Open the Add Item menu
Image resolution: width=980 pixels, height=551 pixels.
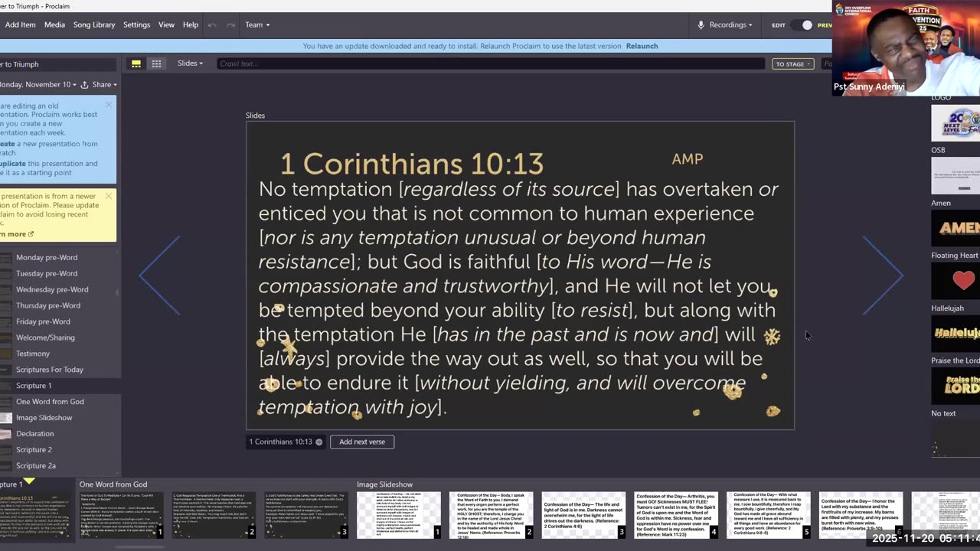20,24
